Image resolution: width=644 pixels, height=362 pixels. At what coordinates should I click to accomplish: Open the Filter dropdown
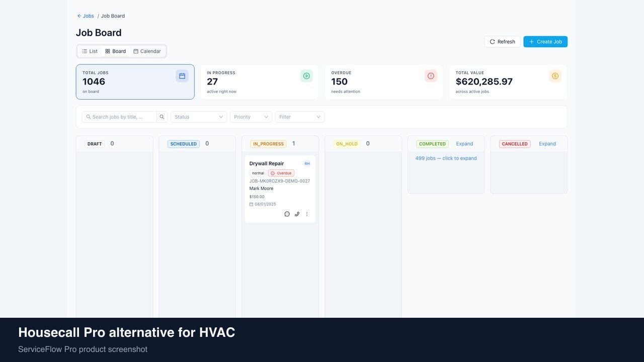[x=300, y=117]
